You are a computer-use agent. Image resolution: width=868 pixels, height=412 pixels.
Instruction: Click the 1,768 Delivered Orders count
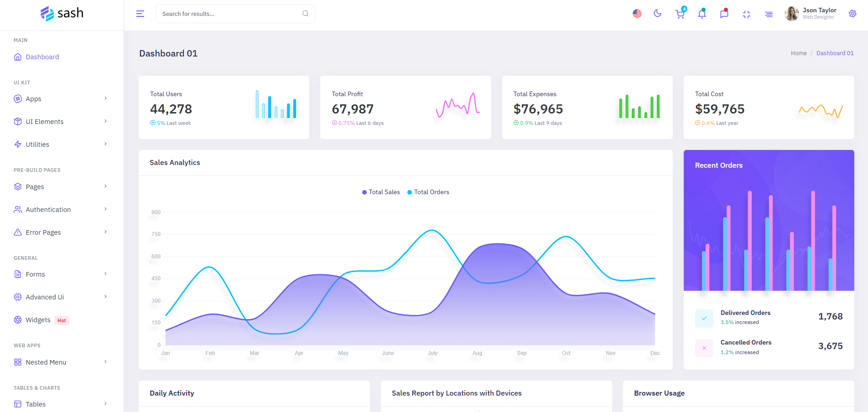click(x=830, y=316)
